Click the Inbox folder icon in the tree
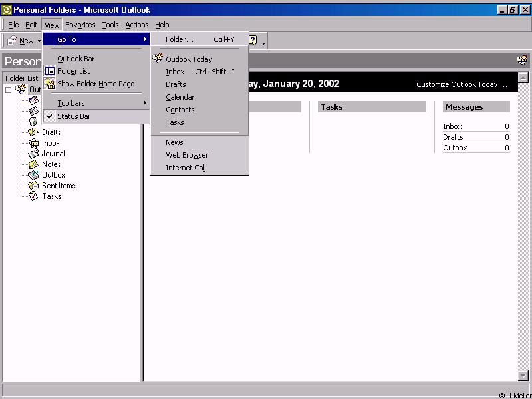This screenshot has width=532, height=399. (x=33, y=143)
